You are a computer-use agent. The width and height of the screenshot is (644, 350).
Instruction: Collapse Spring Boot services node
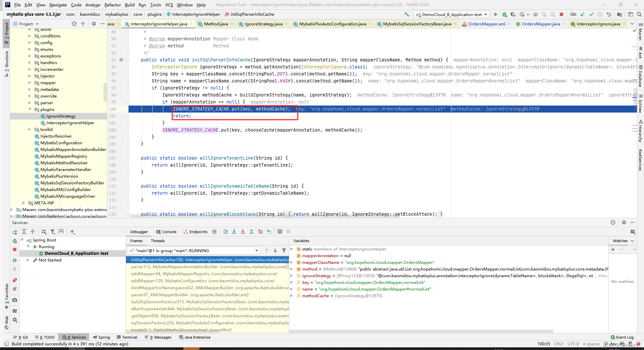coord(23,240)
